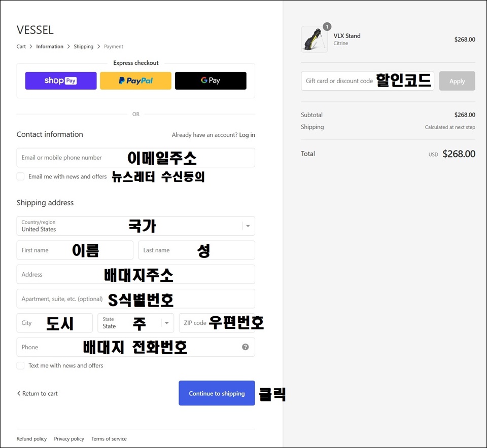Click the Log in link
Image resolution: width=487 pixels, height=448 pixels.
(x=247, y=135)
